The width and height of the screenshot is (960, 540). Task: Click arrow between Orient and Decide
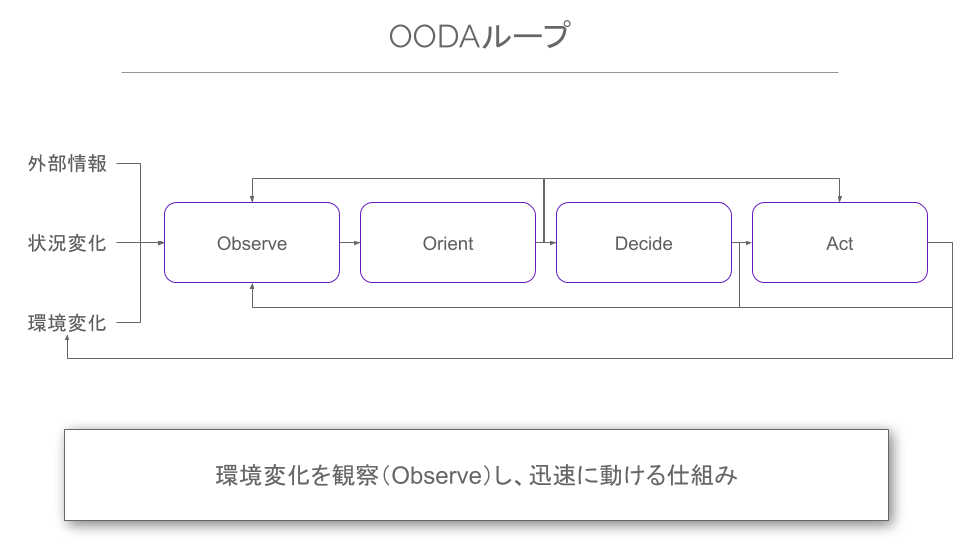[546, 243]
